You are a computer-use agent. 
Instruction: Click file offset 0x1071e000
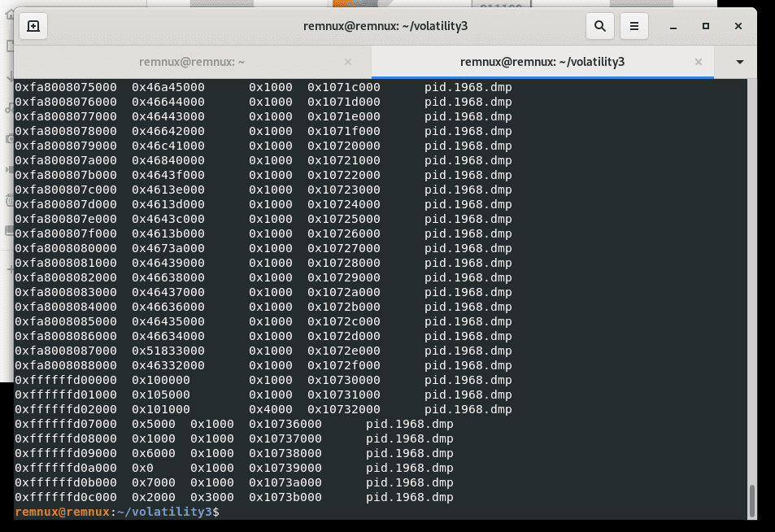pyautogui.click(x=344, y=116)
